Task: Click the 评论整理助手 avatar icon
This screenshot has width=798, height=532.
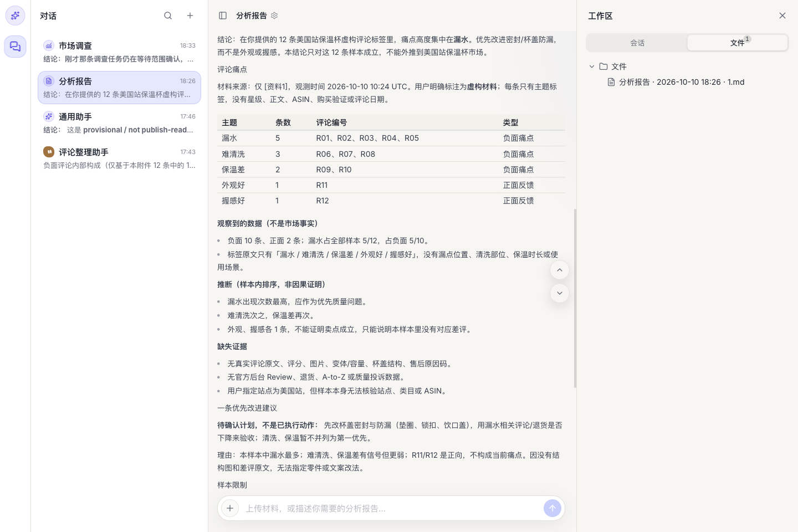Action: point(49,152)
